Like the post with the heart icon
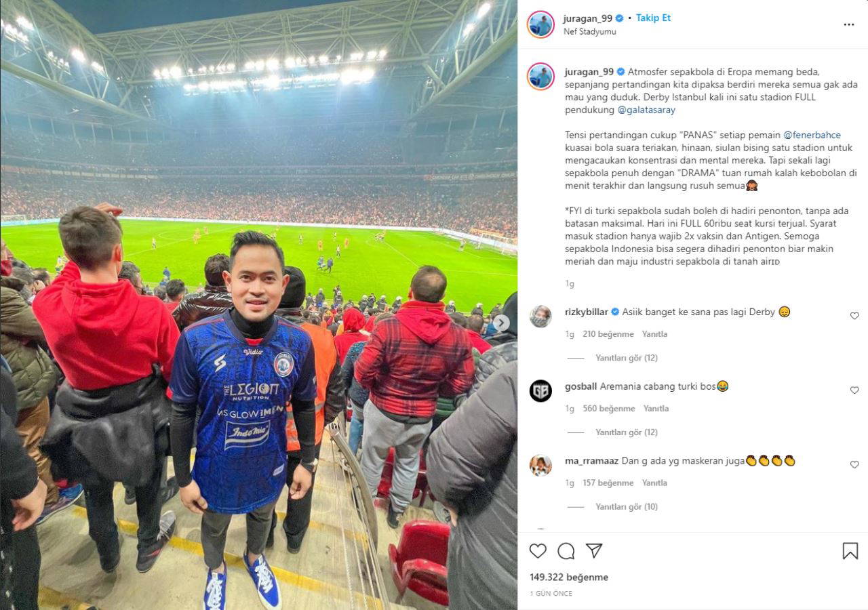Screen dimensions: 868x610 coord(538,551)
